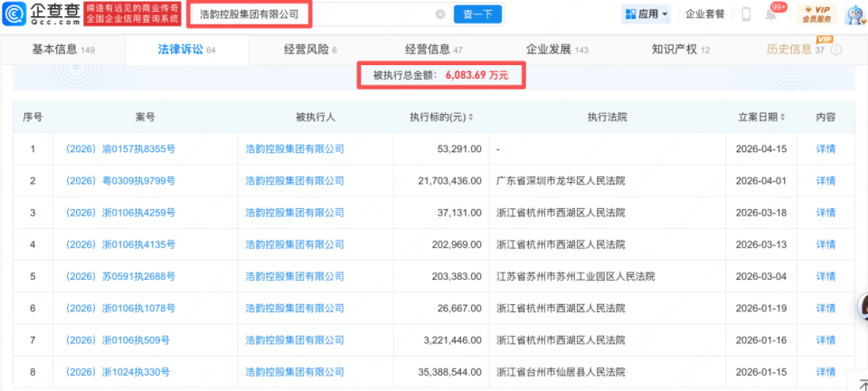Switch to the 企业发展 tab

tap(557, 50)
